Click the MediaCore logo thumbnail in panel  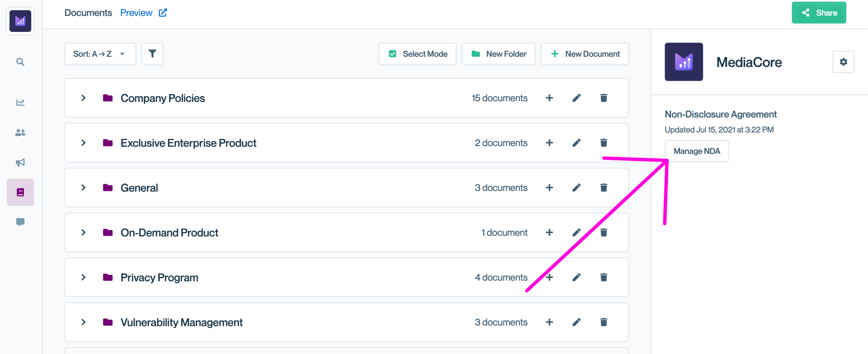point(684,62)
